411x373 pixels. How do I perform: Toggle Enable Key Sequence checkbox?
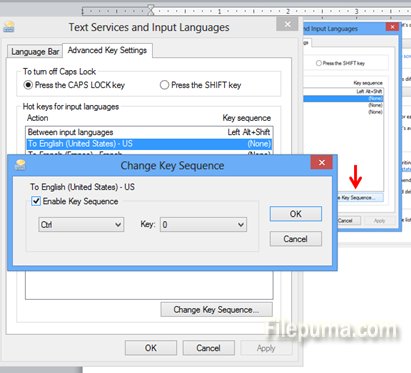(x=36, y=201)
